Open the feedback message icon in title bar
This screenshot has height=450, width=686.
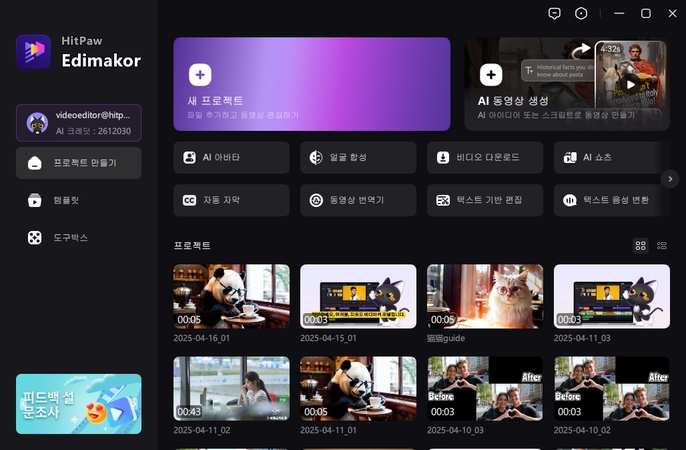point(554,14)
